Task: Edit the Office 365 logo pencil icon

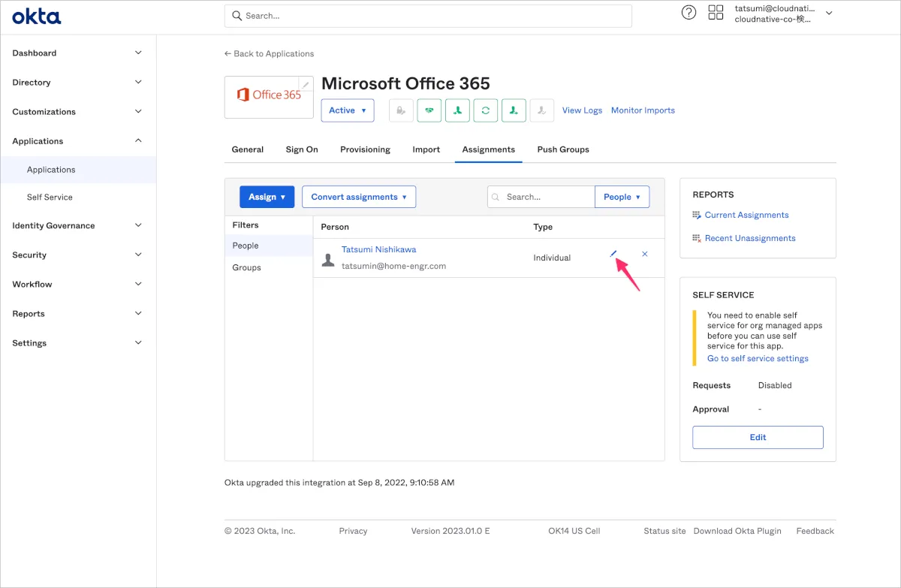Action: (306, 85)
